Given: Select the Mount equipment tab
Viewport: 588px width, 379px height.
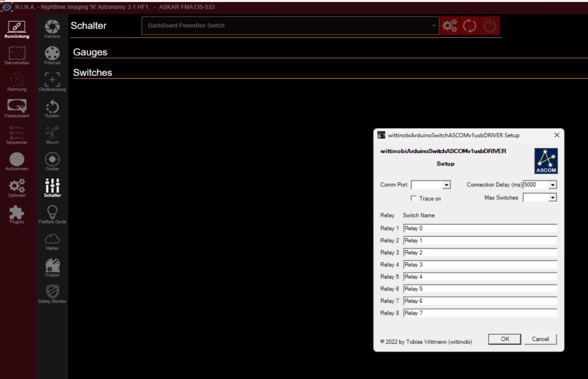Looking at the screenshot, I should point(52,135).
